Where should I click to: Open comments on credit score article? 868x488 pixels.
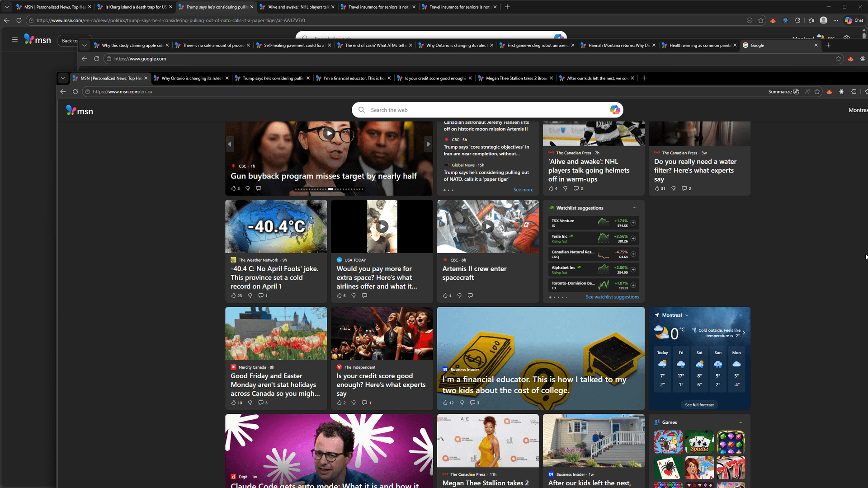point(364,403)
